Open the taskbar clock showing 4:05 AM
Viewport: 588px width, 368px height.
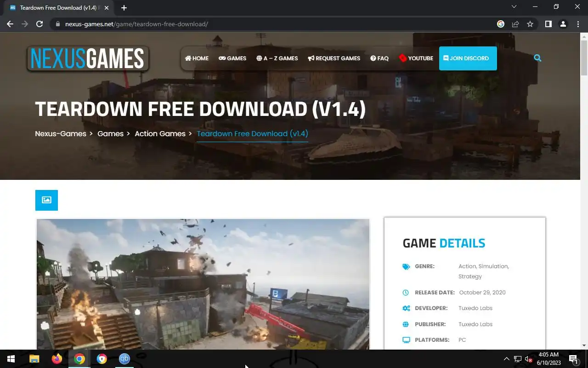pyautogui.click(x=548, y=359)
